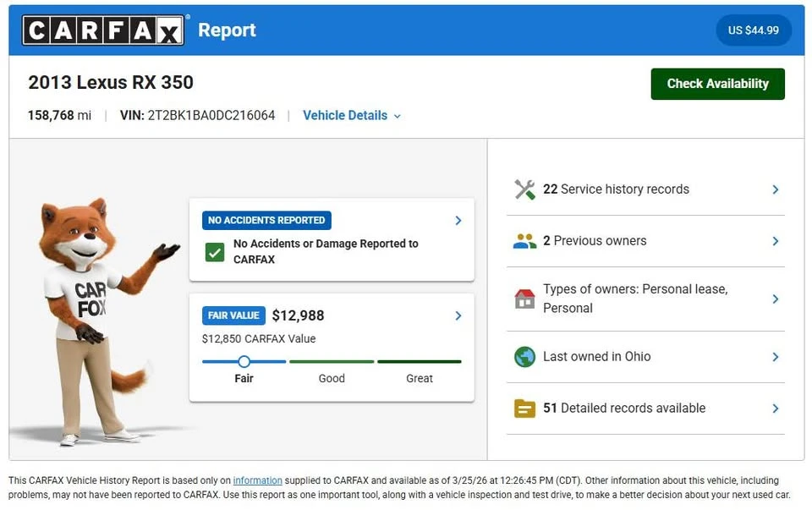Expand 51 Detailed records chevron
This screenshot has width=812, height=510.
coord(776,409)
